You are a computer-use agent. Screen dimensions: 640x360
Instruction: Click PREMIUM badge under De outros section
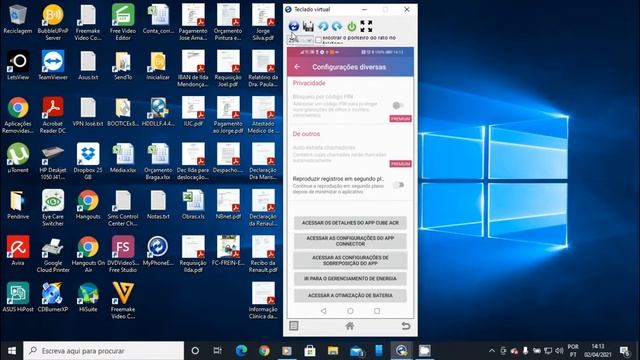coord(400,164)
